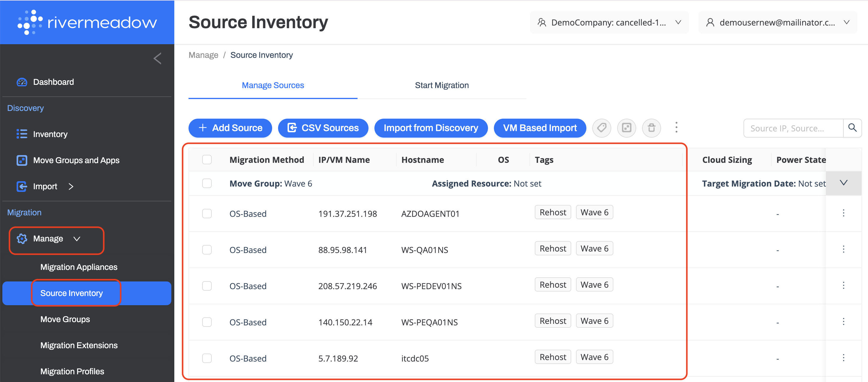868x382 pixels.
Task: Open Migration Extensions in the sidebar
Action: (79, 345)
